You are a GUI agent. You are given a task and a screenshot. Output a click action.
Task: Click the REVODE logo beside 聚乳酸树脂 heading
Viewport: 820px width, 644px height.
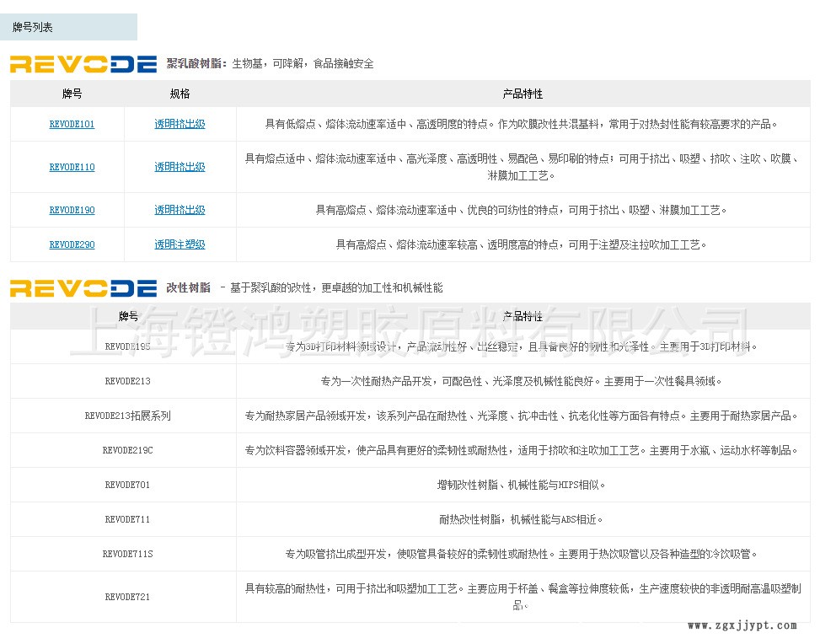[83, 63]
